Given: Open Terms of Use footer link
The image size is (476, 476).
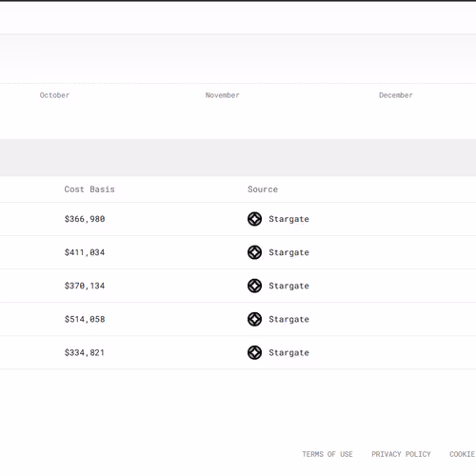Looking at the screenshot, I should click(327, 454).
